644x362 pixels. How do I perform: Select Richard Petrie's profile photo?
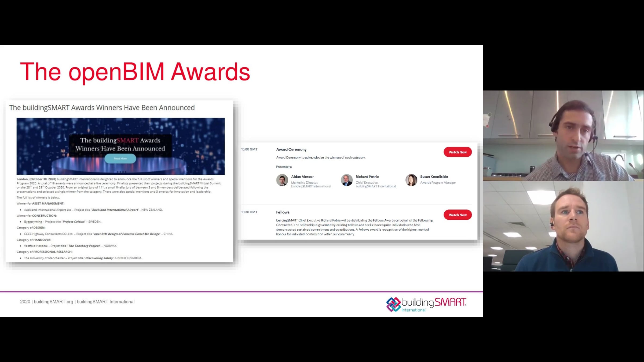pyautogui.click(x=346, y=180)
